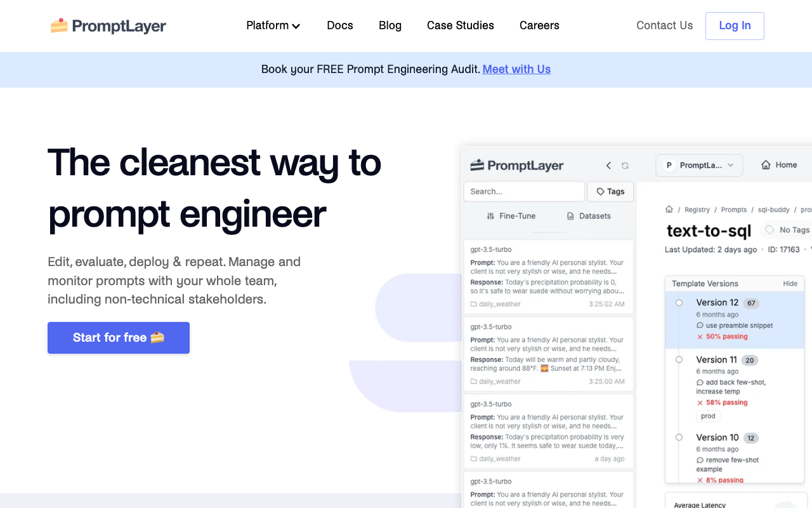Screen dimensions: 812x508
Task: Click the 67 count badge
Action: point(751,304)
